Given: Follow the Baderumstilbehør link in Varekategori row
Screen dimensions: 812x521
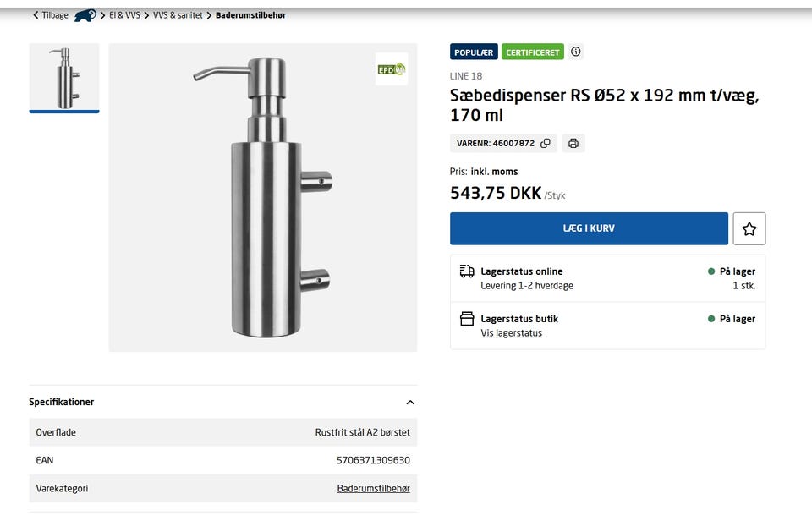Looking at the screenshot, I should tap(373, 489).
